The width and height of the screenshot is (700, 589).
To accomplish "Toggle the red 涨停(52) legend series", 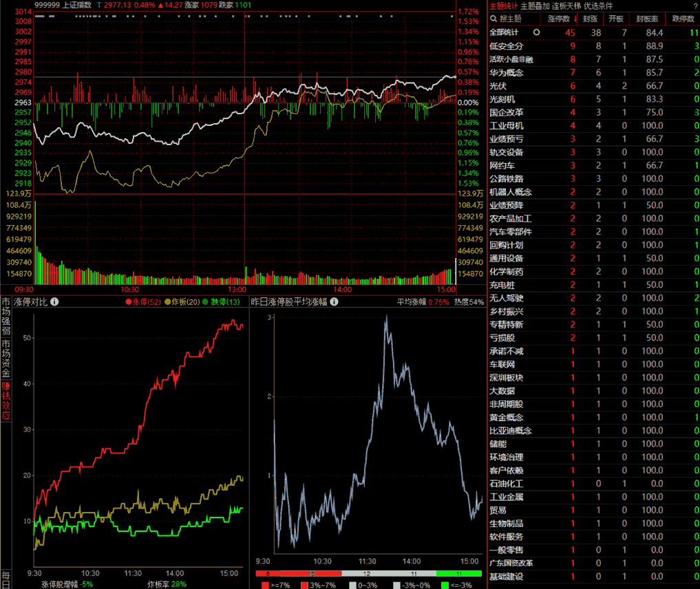I will (x=143, y=302).
